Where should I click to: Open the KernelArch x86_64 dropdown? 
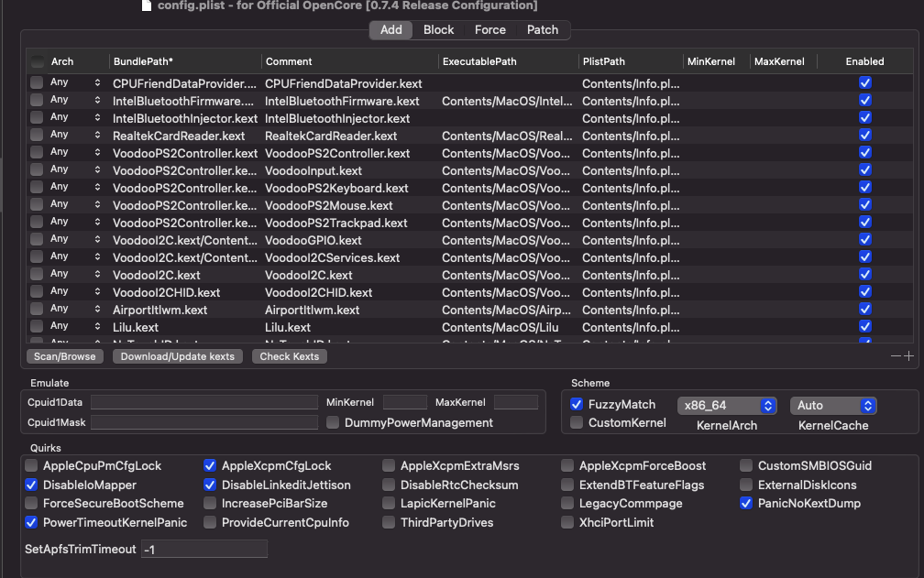726,405
